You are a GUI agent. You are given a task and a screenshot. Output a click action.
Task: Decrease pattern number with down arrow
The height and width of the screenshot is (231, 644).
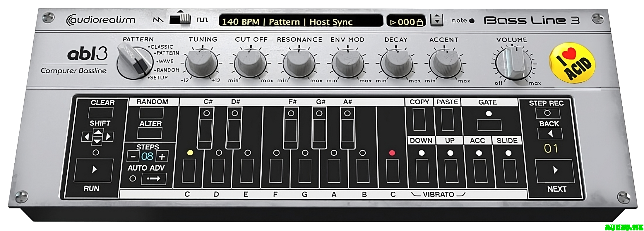click(437, 22)
